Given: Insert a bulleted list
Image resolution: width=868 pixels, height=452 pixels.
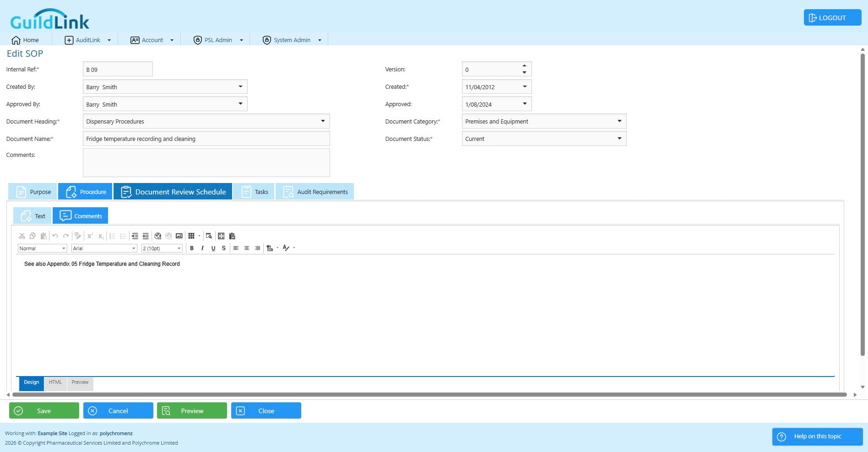Looking at the screenshot, I should tap(123, 236).
